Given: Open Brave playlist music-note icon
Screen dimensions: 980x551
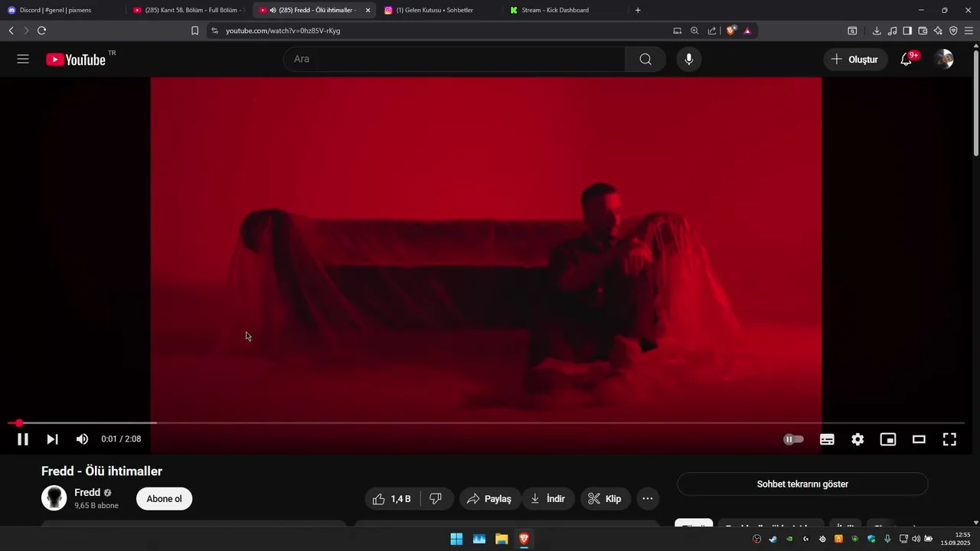Looking at the screenshot, I should pyautogui.click(x=892, y=31).
